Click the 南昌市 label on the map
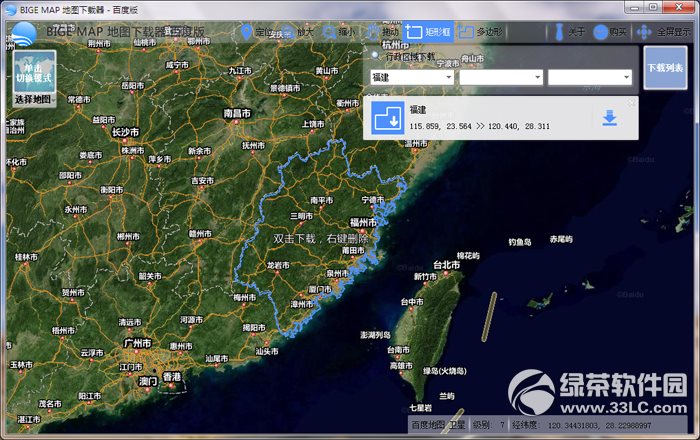Viewport: 700px width, 440px height. click(x=237, y=113)
